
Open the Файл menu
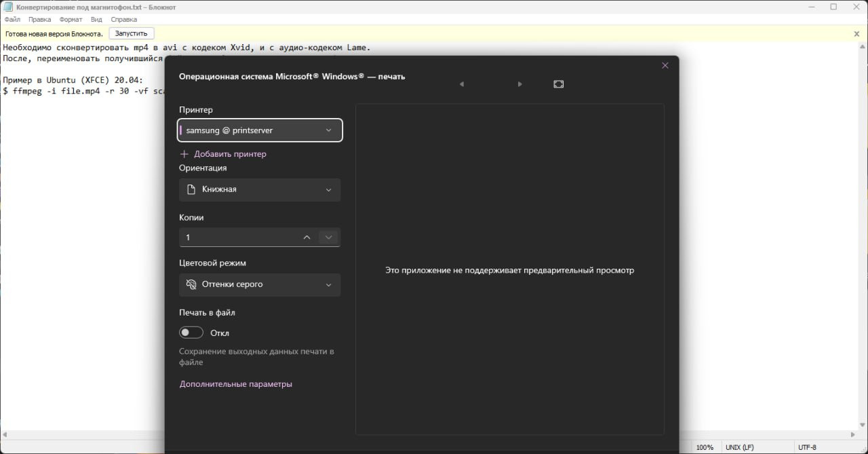tap(12, 20)
